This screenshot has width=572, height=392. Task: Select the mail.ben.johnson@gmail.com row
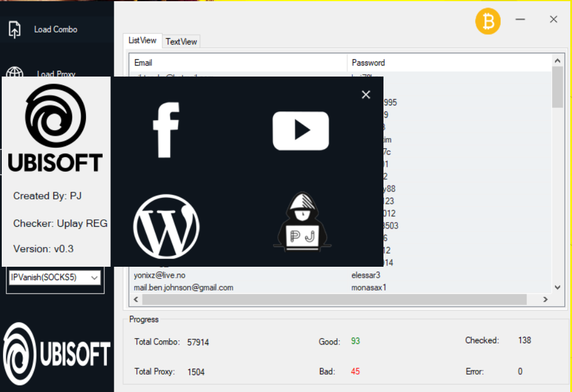pyautogui.click(x=341, y=288)
